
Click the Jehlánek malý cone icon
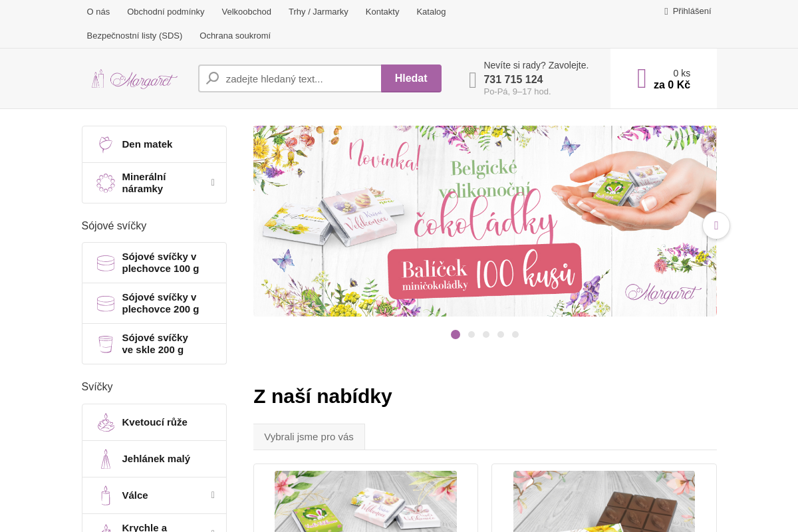pos(105,459)
